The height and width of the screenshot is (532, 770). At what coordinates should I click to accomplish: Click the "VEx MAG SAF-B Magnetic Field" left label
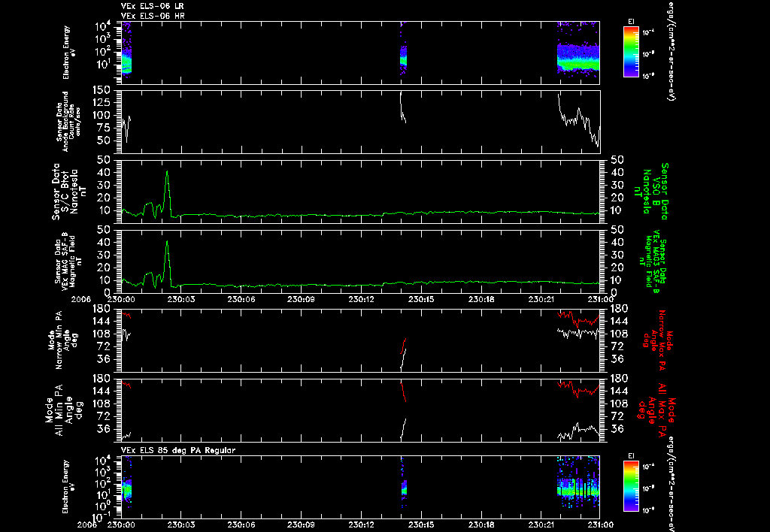coord(68,261)
